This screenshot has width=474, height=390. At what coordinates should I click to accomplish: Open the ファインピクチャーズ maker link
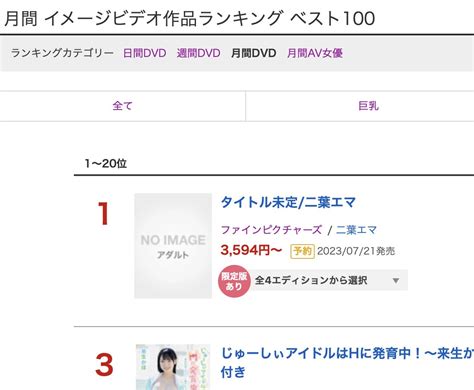[271, 230]
